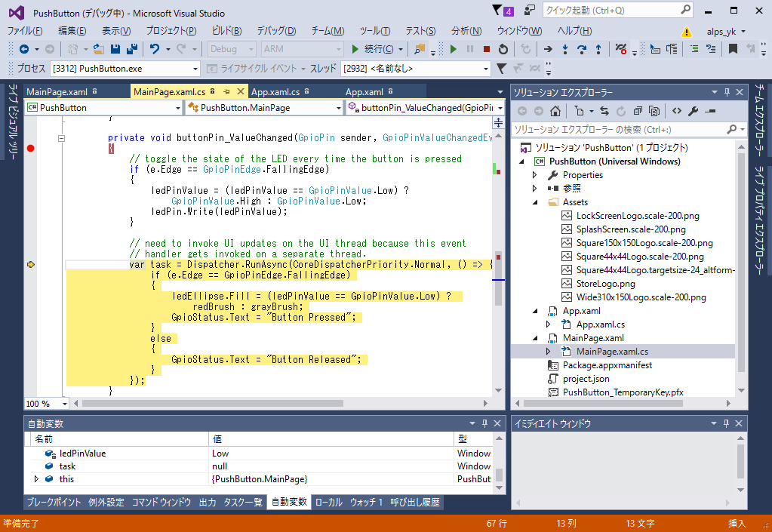Save the current file with the floppy icon

pyautogui.click(x=115, y=49)
